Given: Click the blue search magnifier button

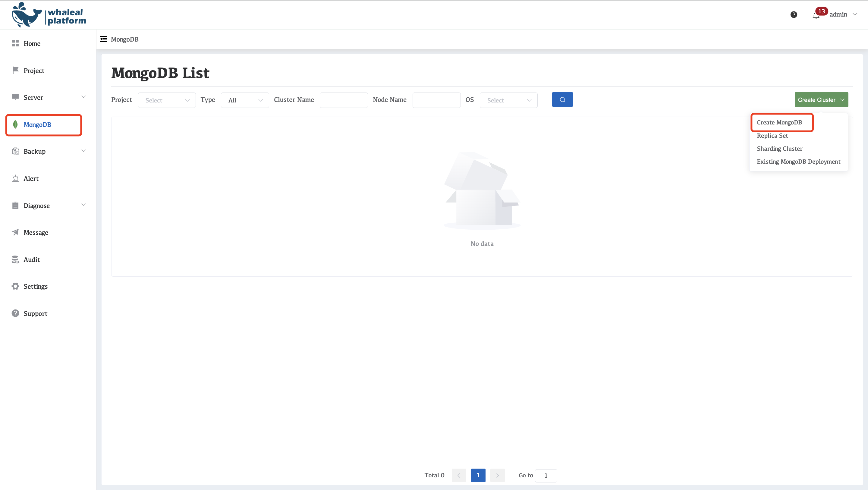Looking at the screenshot, I should 562,100.
